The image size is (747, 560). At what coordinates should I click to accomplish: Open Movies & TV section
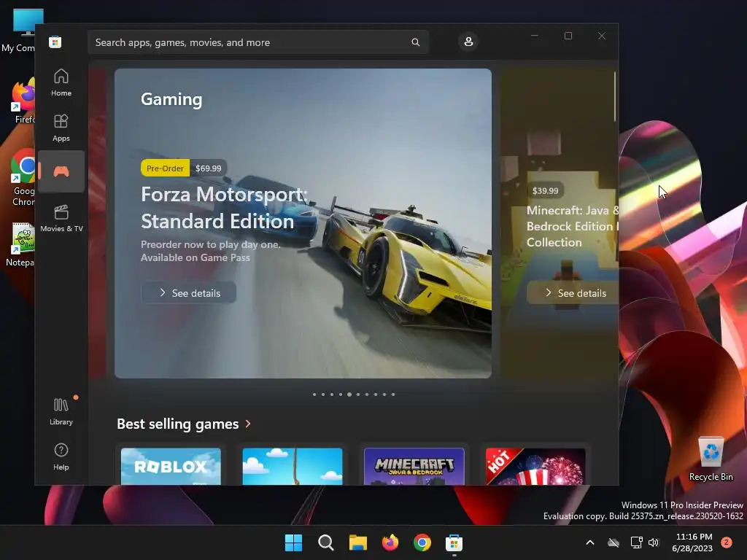(x=61, y=218)
